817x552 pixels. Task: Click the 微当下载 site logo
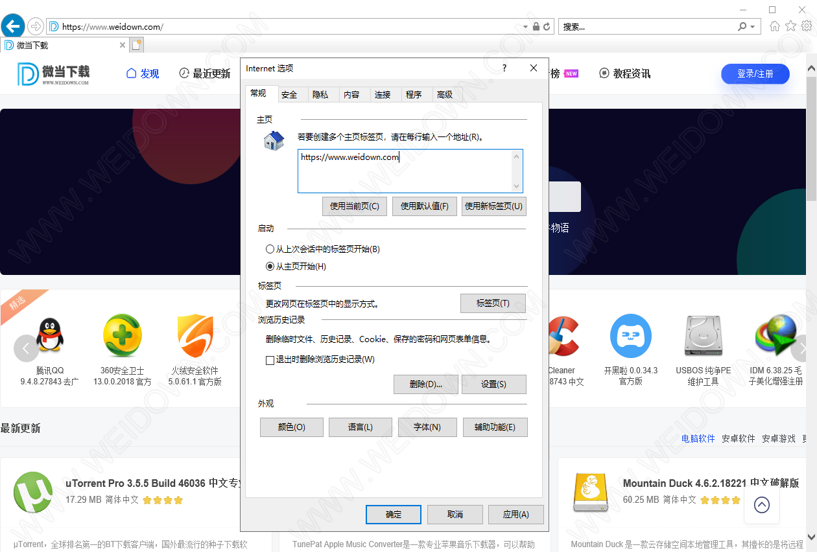pyautogui.click(x=54, y=73)
